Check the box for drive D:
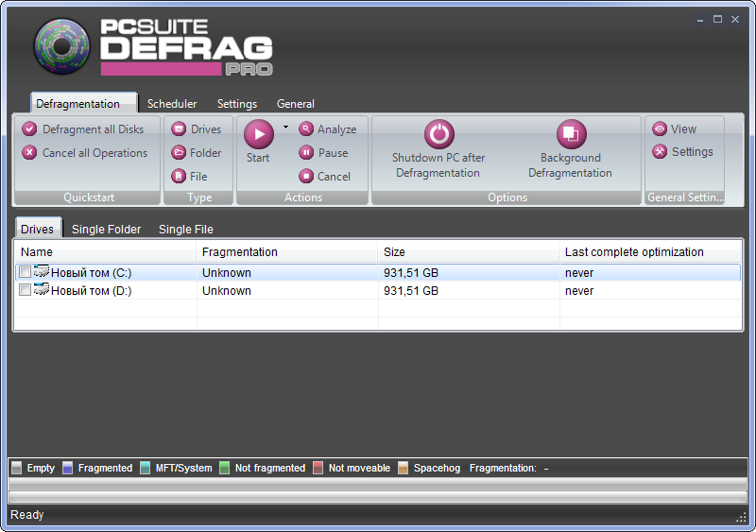The width and height of the screenshot is (756, 532). click(25, 290)
